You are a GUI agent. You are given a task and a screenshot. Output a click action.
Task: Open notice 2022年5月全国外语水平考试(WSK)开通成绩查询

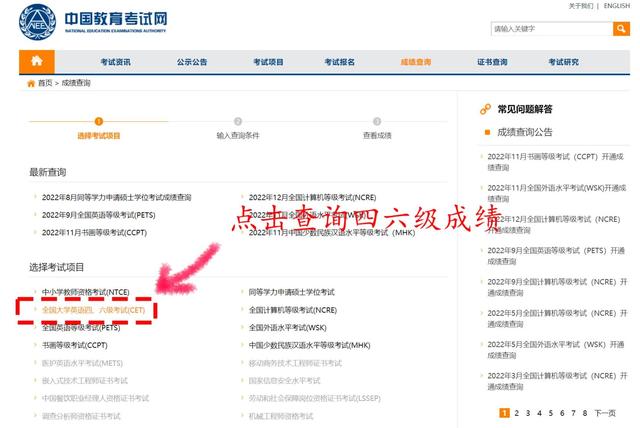556,350
